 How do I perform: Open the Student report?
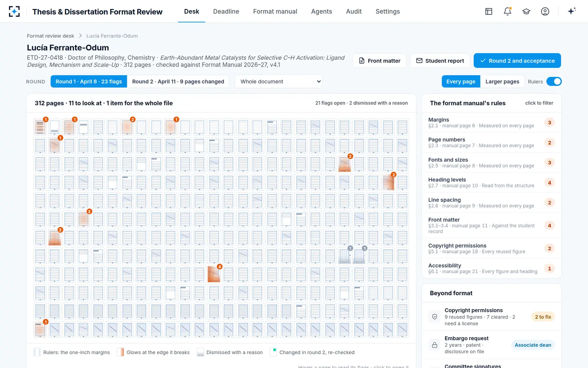pos(440,61)
